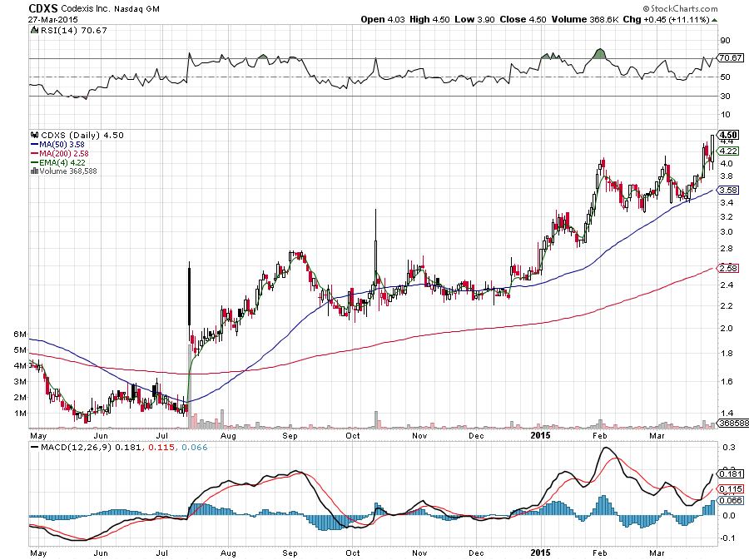Image resolution: width=749 pixels, height=560 pixels.
Task: Click the Low 3.90 value
Action: (x=474, y=20)
